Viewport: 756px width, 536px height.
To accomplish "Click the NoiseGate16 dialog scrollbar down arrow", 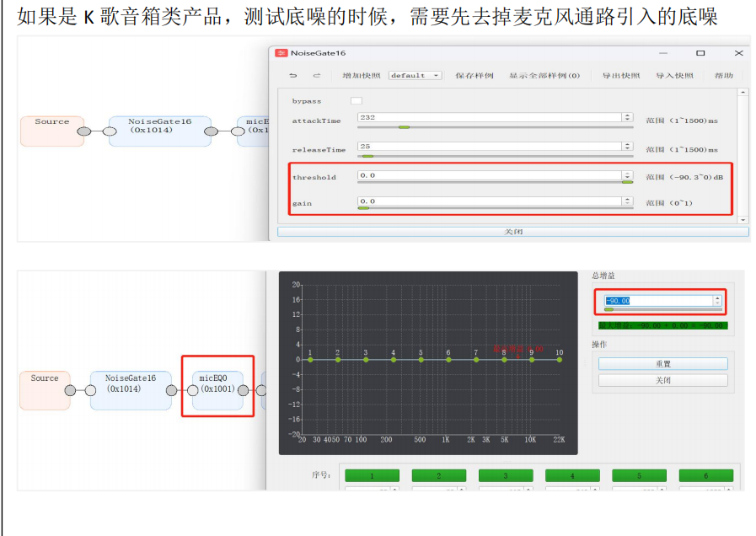I will point(743,219).
